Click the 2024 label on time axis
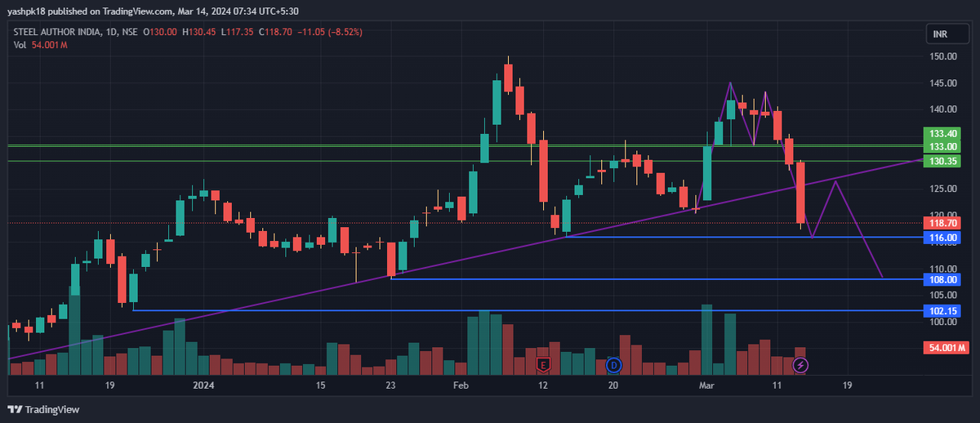This screenshot has width=980, height=423. (x=203, y=385)
